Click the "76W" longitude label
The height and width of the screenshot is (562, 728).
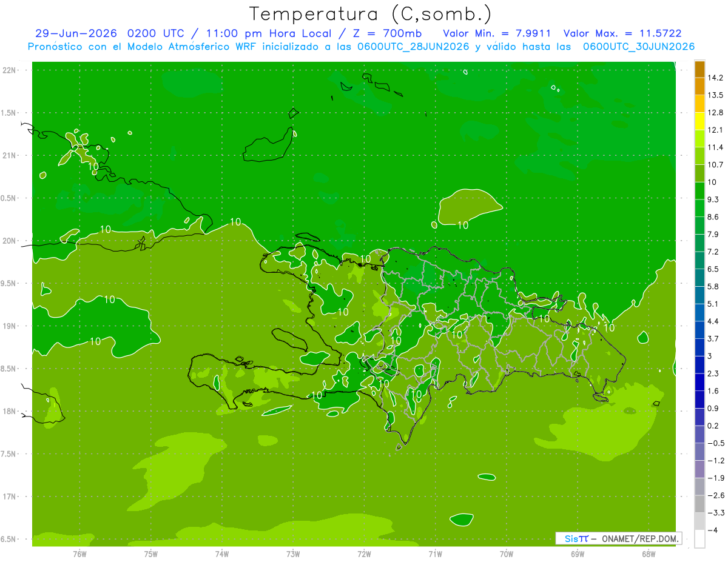[79, 554]
